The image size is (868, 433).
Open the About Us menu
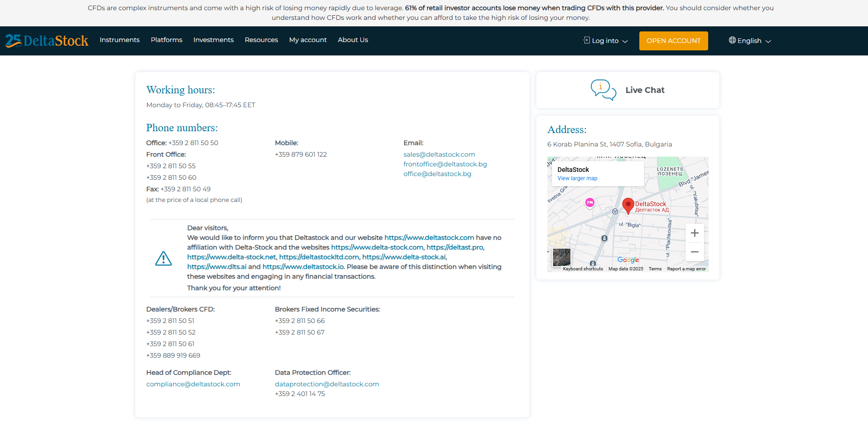point(353,40)
